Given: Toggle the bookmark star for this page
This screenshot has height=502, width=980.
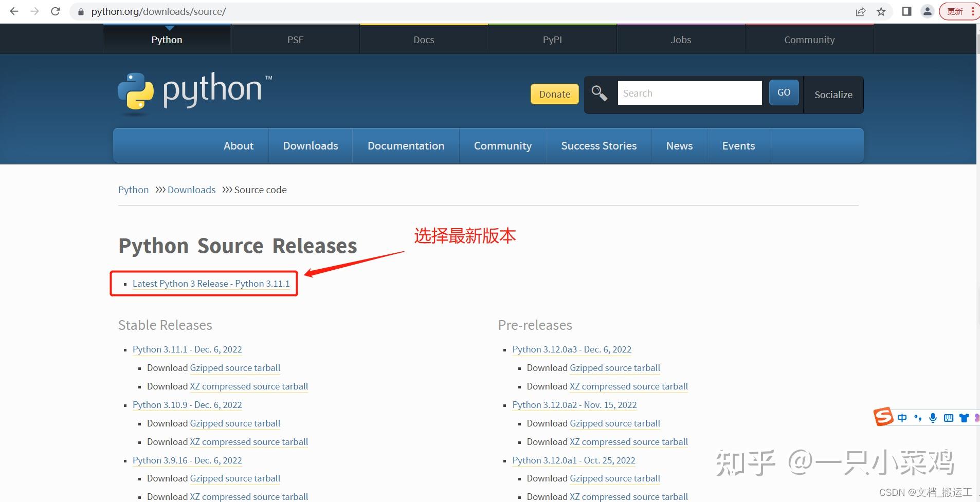Looking at the screenshot, I should (x=881, y=11).
